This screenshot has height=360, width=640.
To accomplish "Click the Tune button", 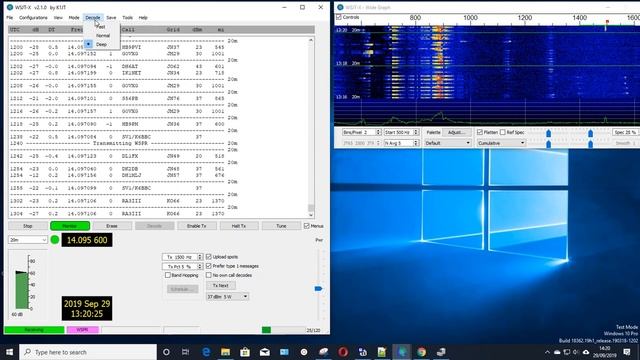I will pos(281,226).
